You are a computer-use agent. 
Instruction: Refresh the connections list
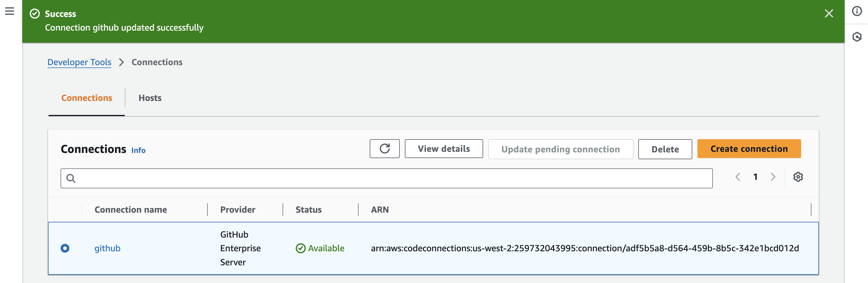[x=385, y=149]
